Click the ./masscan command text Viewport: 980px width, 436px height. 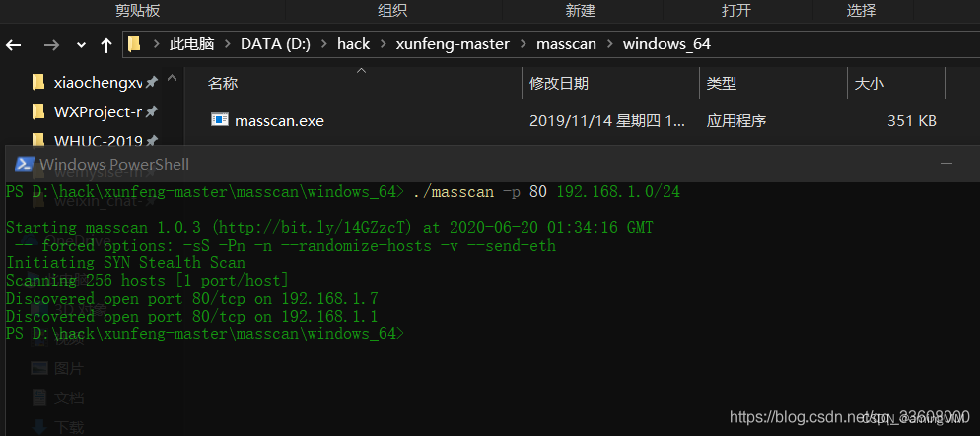[454, 192]
